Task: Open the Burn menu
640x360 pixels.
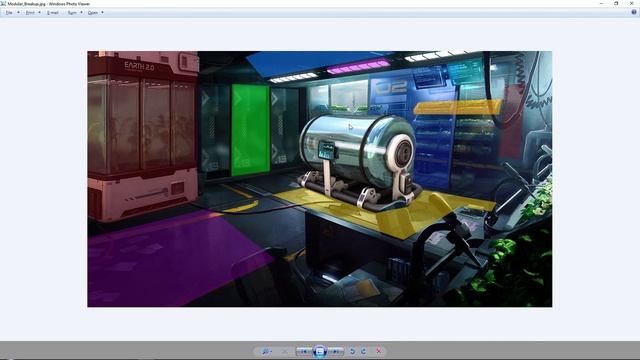Action: coord(72,13)
